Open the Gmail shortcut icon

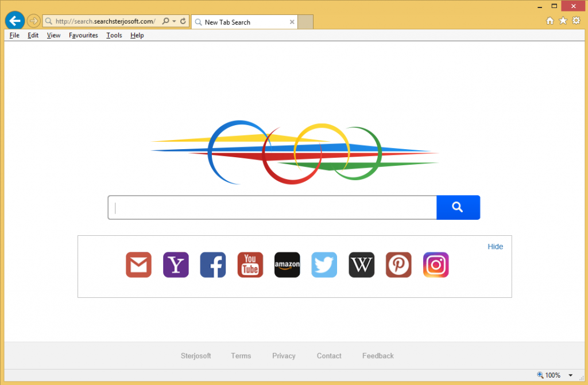[x=138, y=265]
